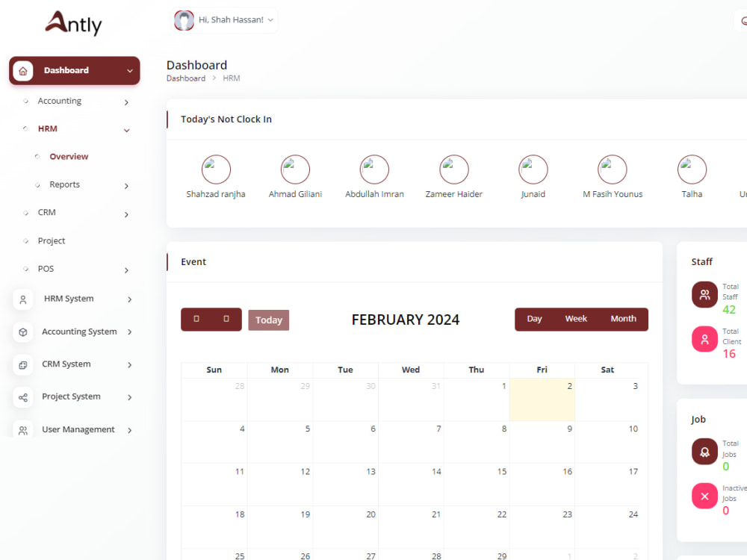Viewport: 747px width, 560px height.
Task: Click the CRM System layers icon
Action: pyautogui.click(x=23, y=365)
